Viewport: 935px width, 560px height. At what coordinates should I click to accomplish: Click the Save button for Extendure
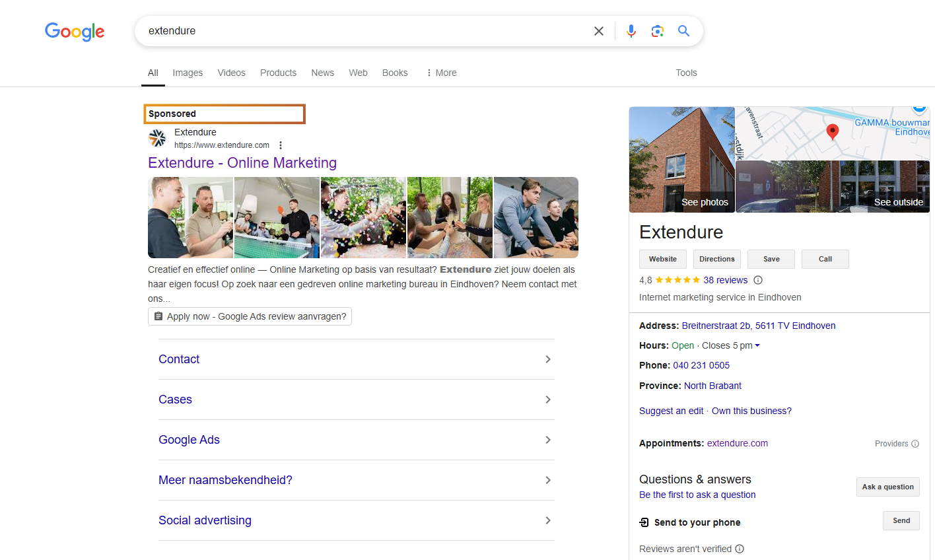[x=771, y=259]
